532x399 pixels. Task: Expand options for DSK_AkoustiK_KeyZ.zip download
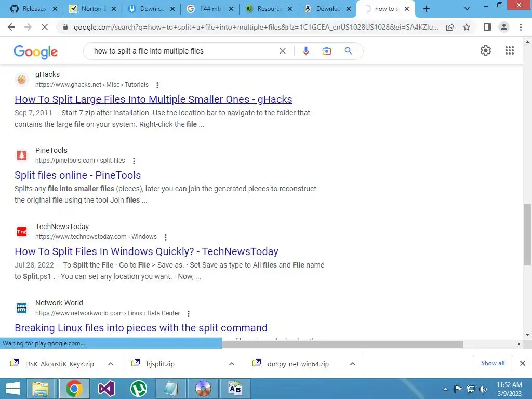point(111,364)
